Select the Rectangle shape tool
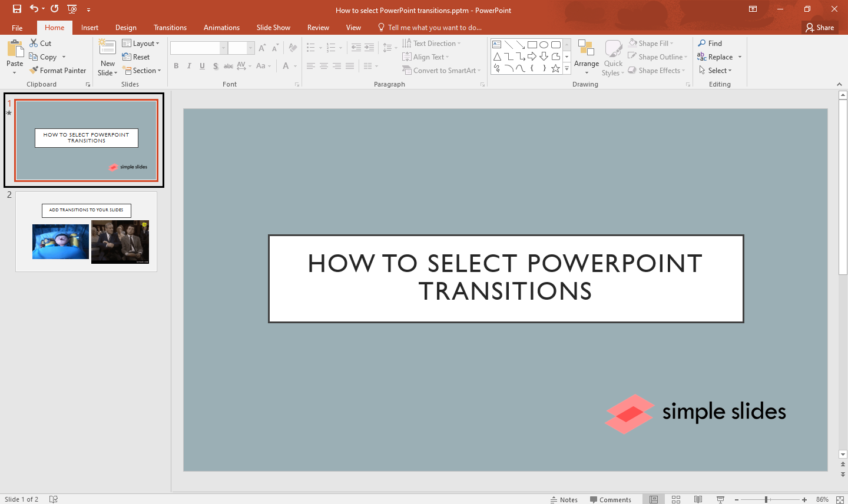This screenshot has width=848, height=504. pyautogui.click(x=532, y=44)
